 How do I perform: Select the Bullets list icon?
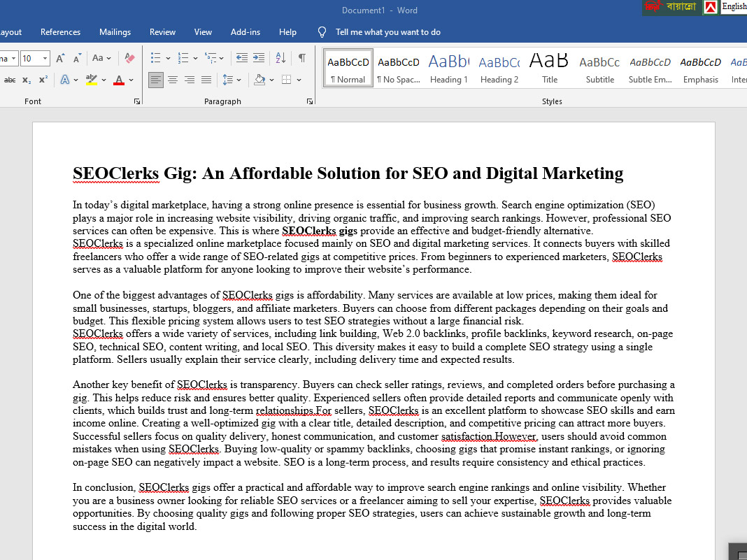[155, 58]
